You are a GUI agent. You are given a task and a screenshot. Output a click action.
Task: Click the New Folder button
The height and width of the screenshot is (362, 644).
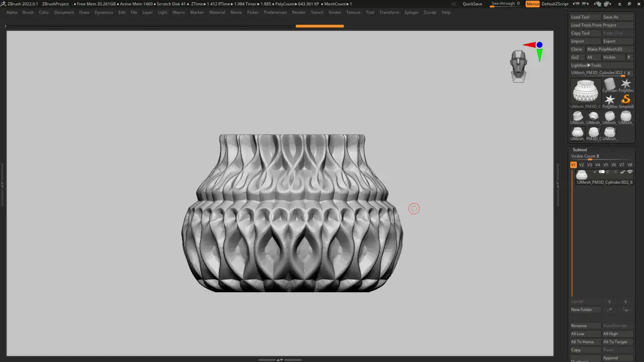pyautogui.click(x=586, y=309)
